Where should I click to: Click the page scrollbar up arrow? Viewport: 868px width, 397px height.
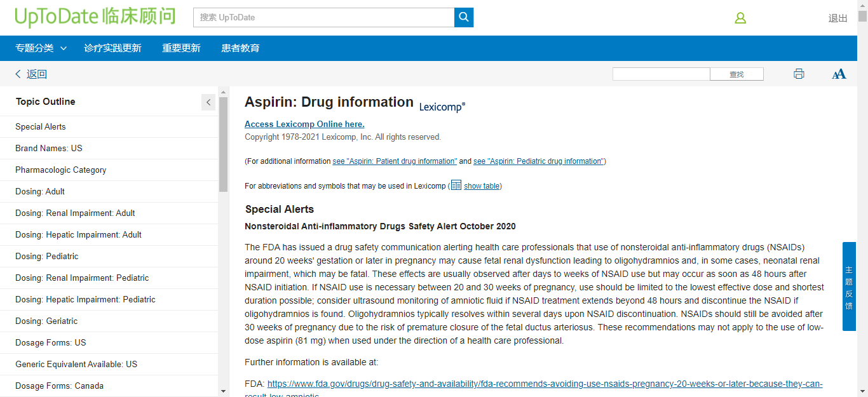click(862, 5)
